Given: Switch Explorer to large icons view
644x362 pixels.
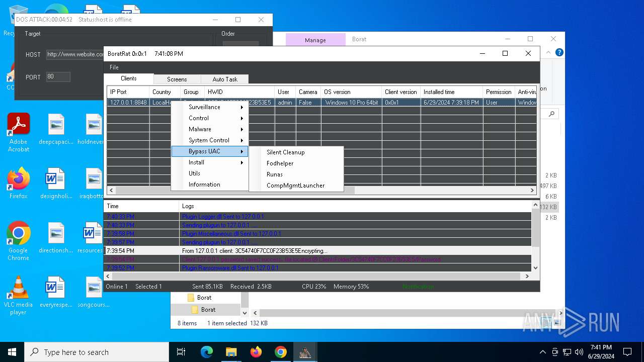Looking at the screenshot, I should coord(556,323).
